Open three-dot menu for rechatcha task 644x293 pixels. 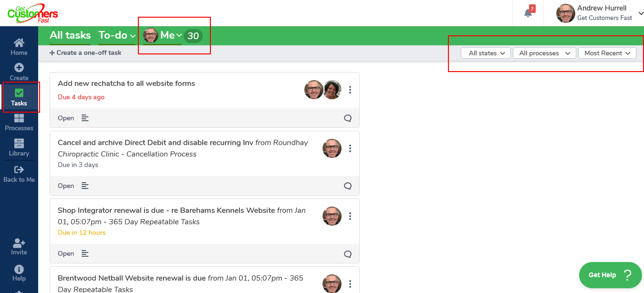click(x=350, y=90)
